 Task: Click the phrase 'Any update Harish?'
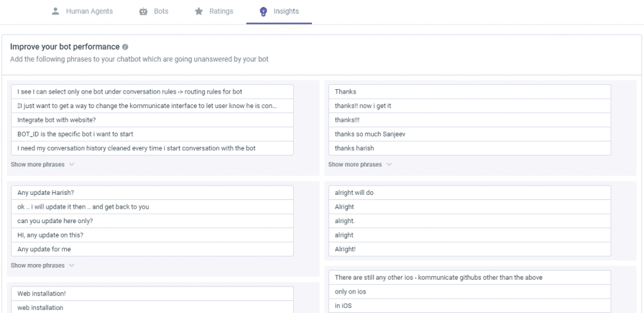(152, 193)
